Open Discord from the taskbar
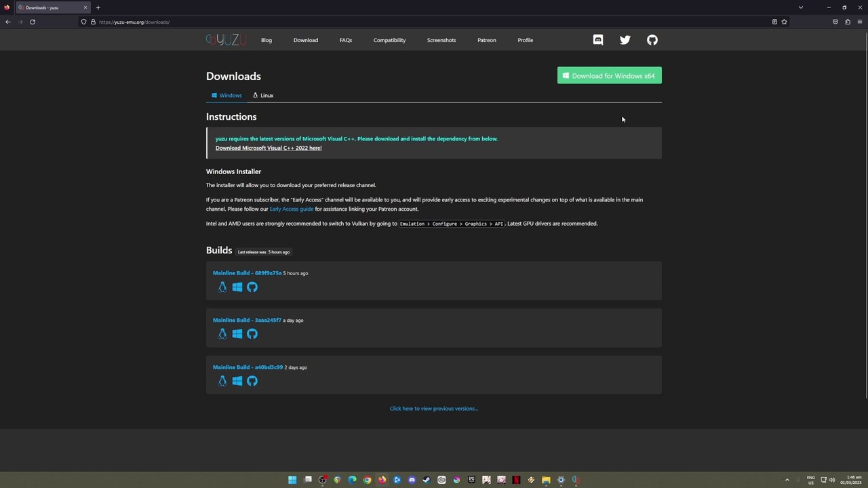 pyautogui.click(x=412, y=480)
